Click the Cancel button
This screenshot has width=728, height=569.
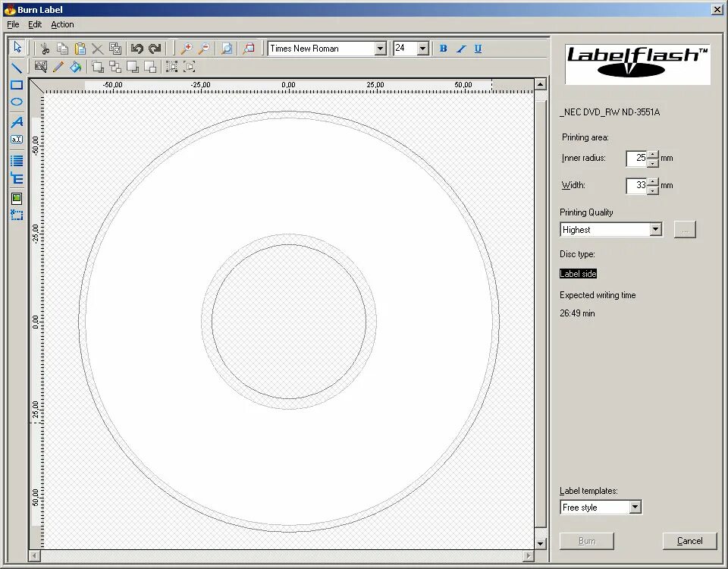[689, 541]
